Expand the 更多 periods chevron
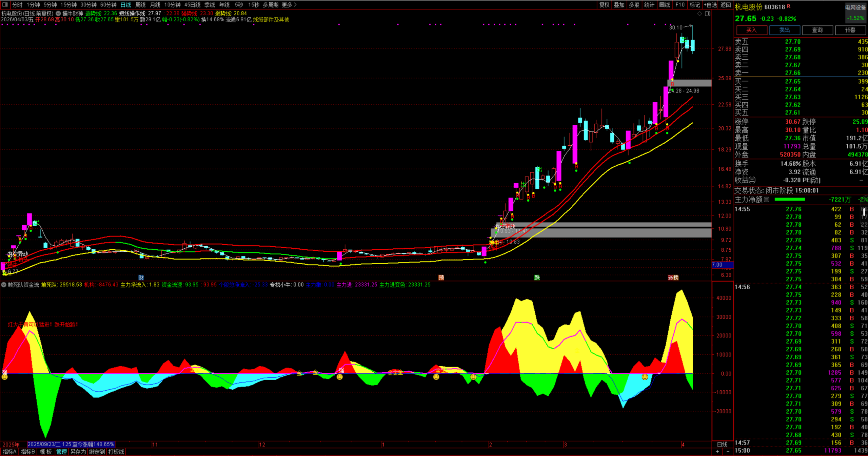Viewport: 868px width, 456px height. [295, 5]
